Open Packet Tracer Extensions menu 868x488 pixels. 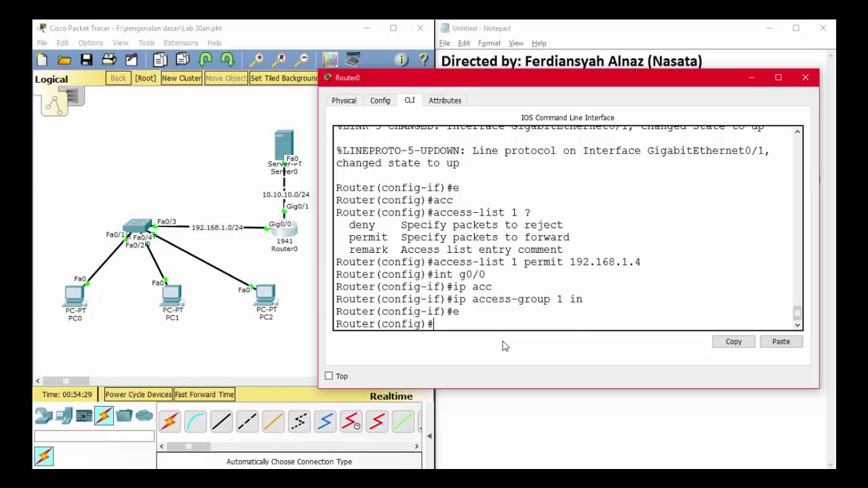point(181,43)
